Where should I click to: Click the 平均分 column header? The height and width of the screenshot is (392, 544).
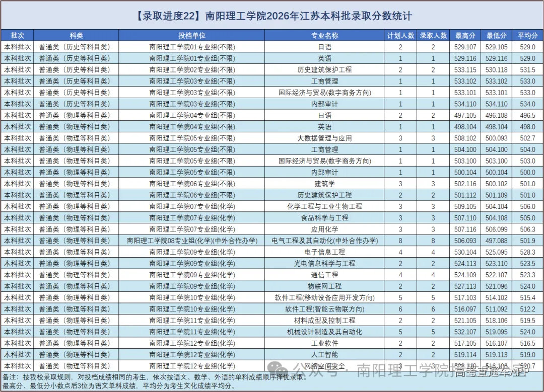528,35
